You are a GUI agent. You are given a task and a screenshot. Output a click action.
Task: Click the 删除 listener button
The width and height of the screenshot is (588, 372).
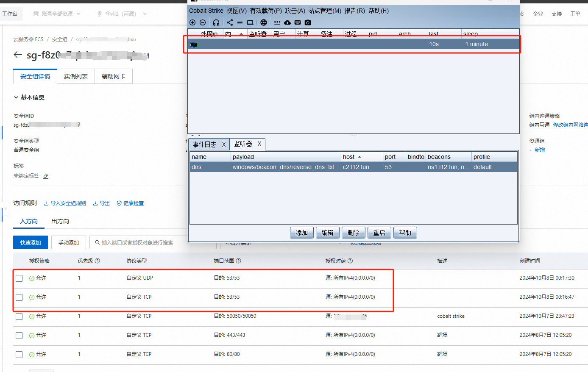[354, 233]
